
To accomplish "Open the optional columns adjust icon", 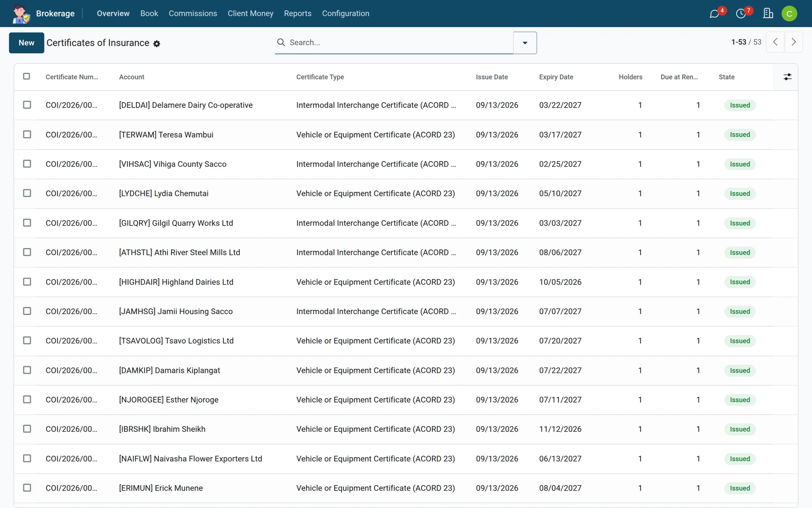I will point(787,77).
